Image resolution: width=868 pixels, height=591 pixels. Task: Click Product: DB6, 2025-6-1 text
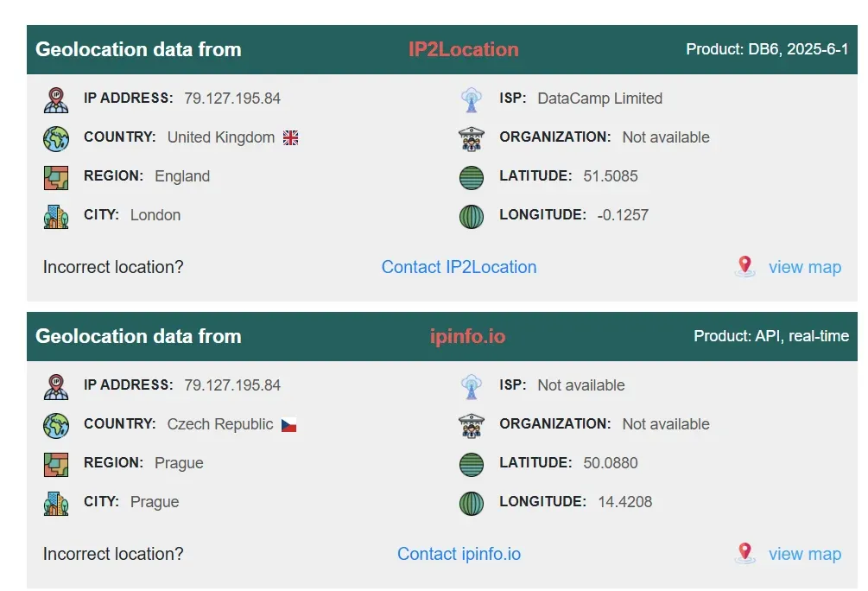(767, 49)
